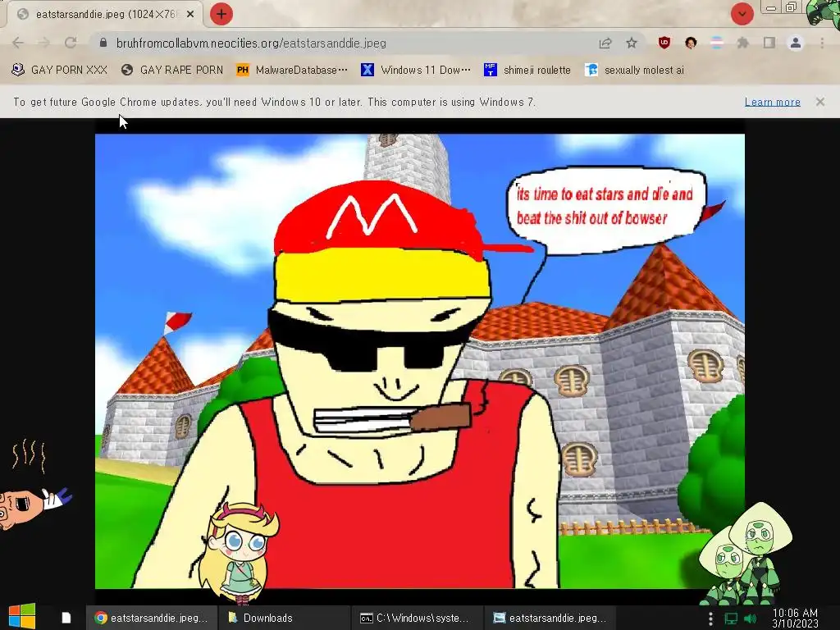Open a new tab with the plus button
This screenshot has width=840, height=630.
tap(221, 14)
